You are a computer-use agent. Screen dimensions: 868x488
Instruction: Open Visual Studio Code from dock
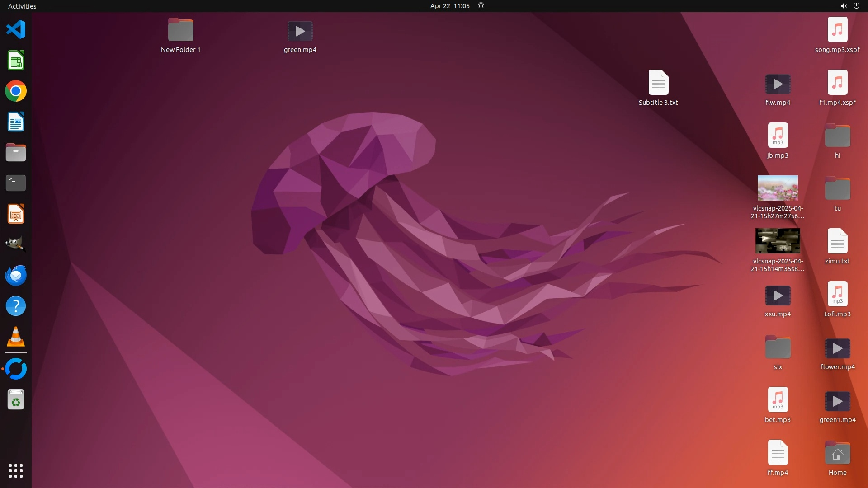16,30
